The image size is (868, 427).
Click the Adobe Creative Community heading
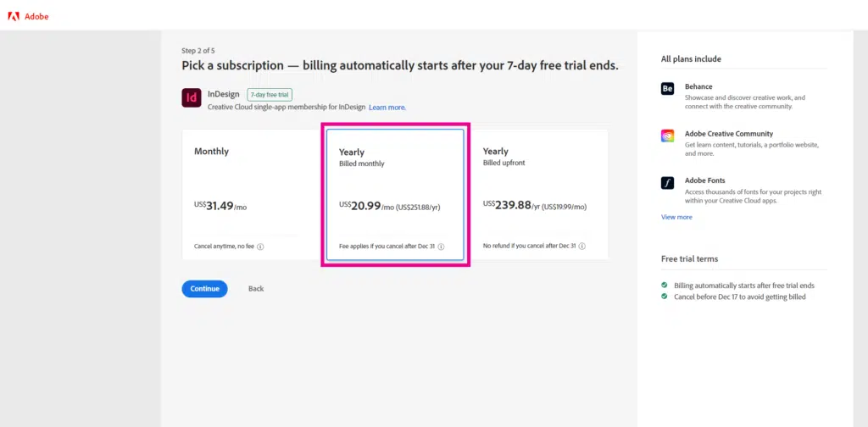729,134
